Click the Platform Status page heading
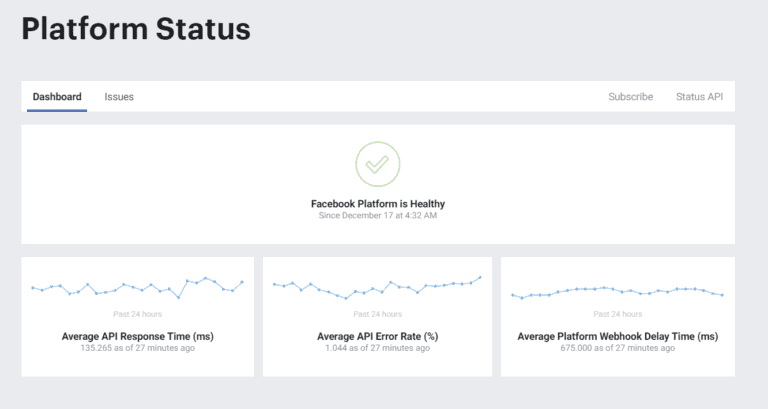768x409 pixels. [x=136, y=29]
